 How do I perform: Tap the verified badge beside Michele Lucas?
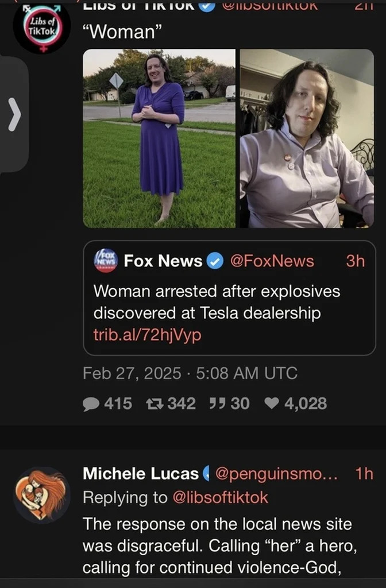207,474
